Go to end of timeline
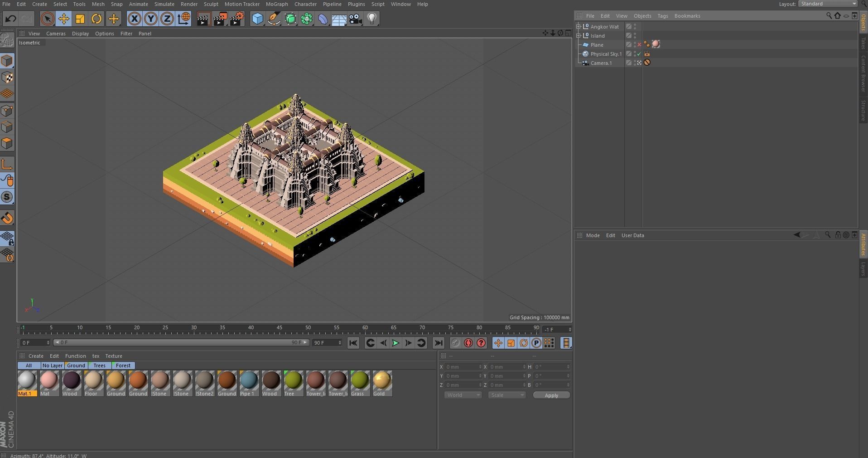Image resolution: width=868 pixels, height=458 pixels. tap(438, 343)
